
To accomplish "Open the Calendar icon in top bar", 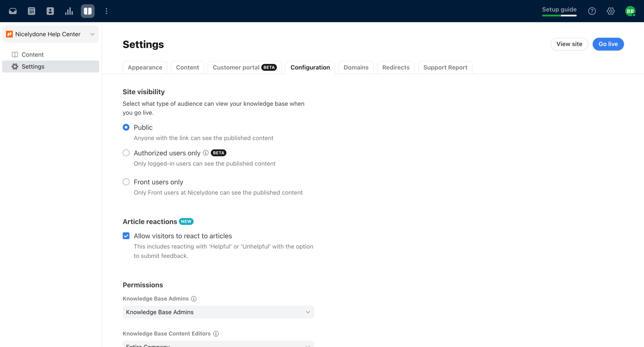I will coord(32,11).
